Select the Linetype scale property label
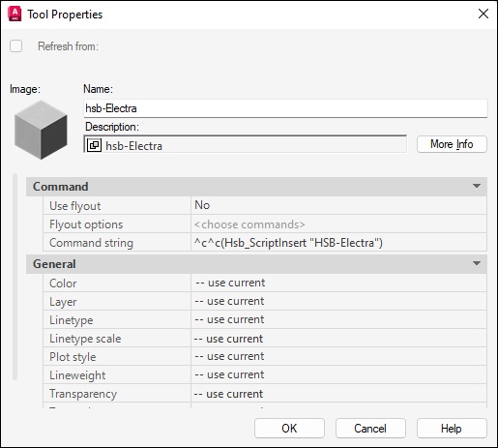The width and height of the screenshot is (498, 448). click(85, 339)
